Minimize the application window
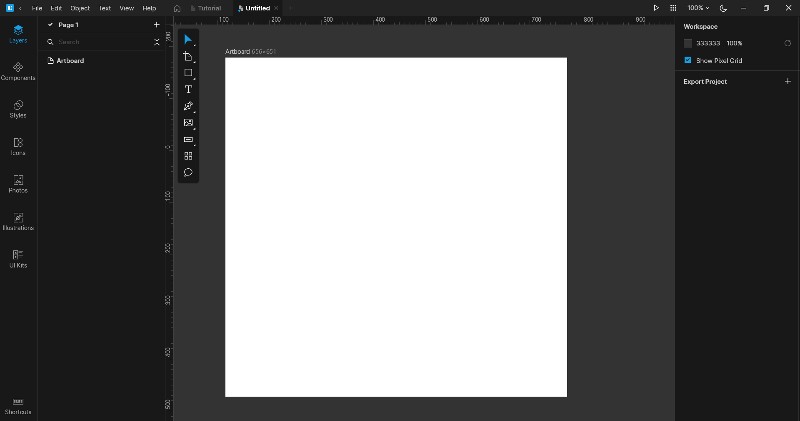Screen dimensions: 800x421 [x=743, y=8]
